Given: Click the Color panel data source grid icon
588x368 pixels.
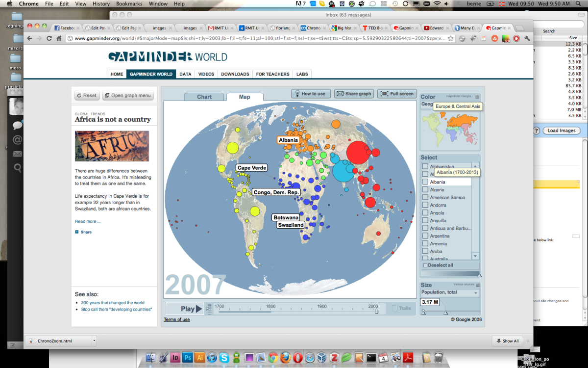Looking at the screenshot, I should coord(478,97).
